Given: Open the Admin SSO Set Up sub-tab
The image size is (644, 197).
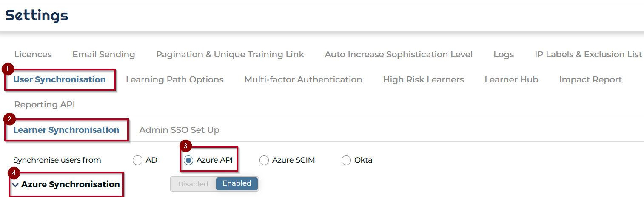Looking at the screenshot, I should [x=179, y=130].
